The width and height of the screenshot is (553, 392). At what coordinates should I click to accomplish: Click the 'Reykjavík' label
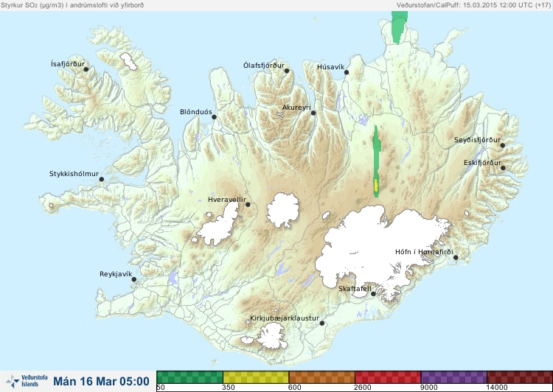116,274
